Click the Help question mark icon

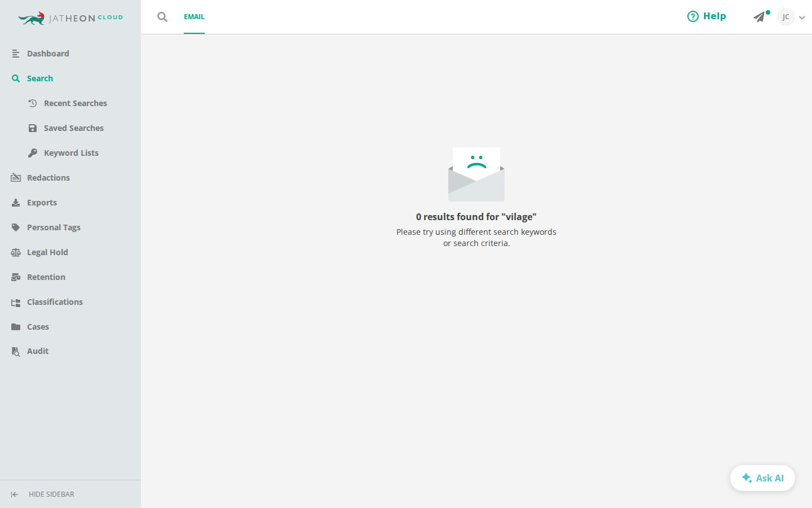(x=693, y=16)
